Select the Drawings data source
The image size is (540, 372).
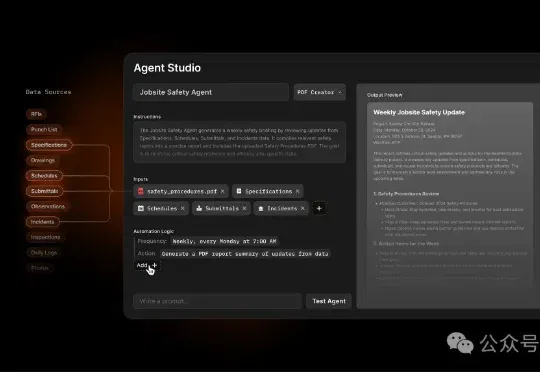pos(43,160)
